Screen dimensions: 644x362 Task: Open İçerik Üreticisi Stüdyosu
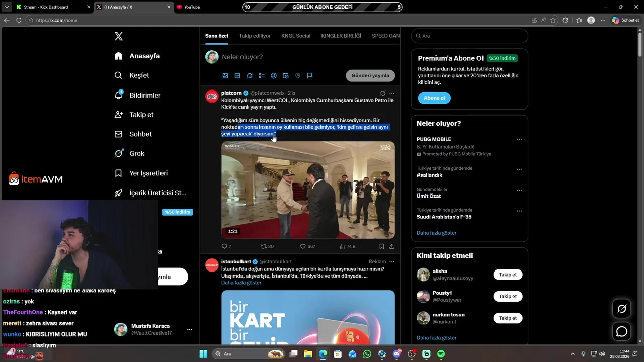pyautogui.click(x=150, y=193)
